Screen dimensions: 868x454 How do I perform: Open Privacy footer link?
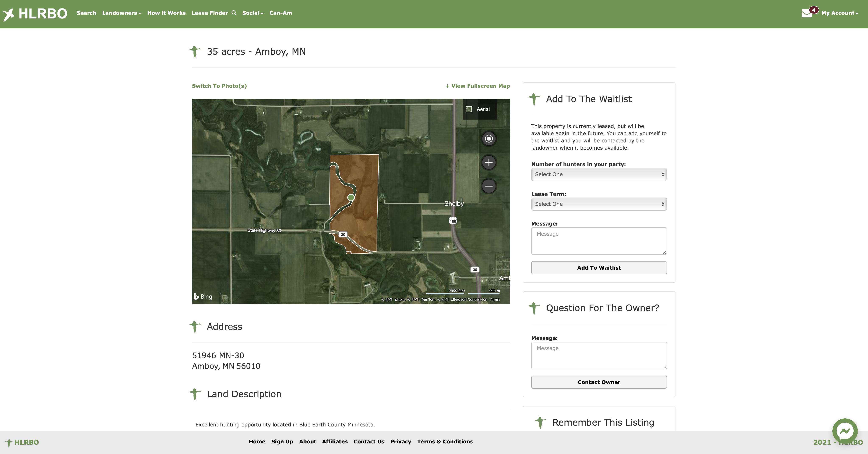(x=401, y=441)
